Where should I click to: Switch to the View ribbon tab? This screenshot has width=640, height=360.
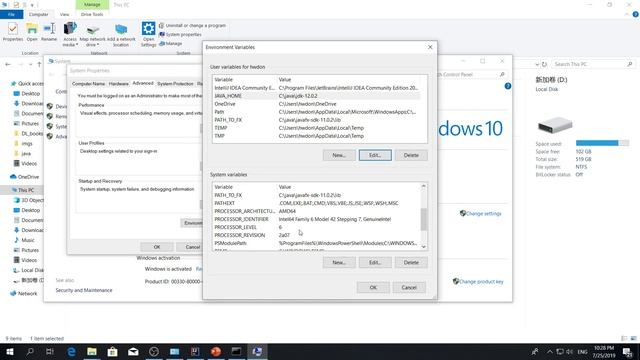click(64, 14)
